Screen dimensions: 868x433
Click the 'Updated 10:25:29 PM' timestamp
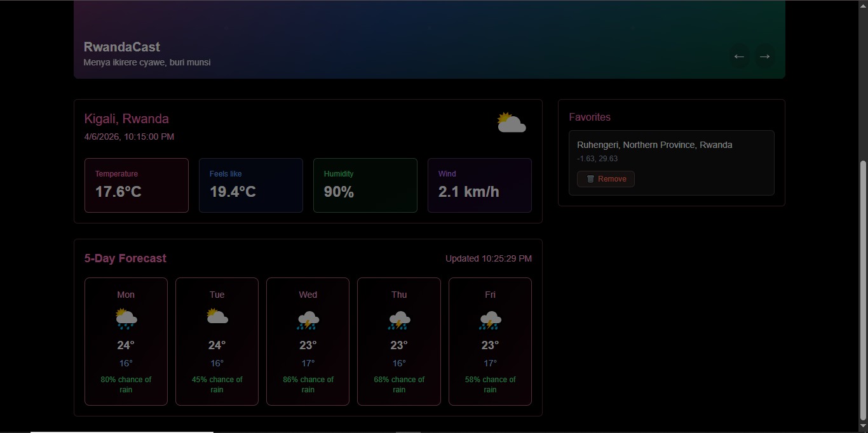489,258
